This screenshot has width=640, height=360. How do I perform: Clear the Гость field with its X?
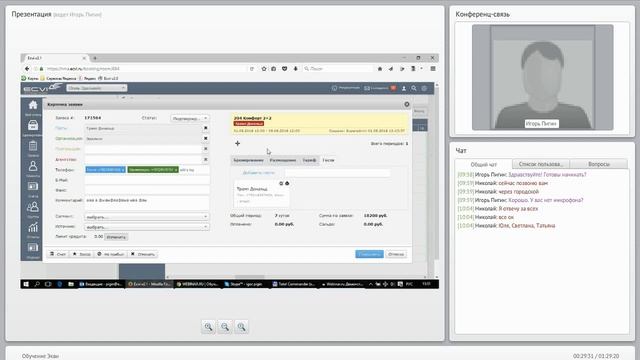click(x=206, y=128)
